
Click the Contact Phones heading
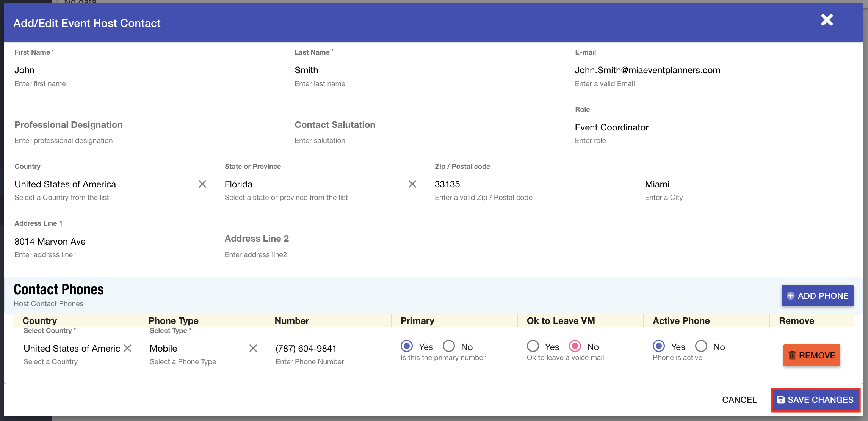point(59,289)
